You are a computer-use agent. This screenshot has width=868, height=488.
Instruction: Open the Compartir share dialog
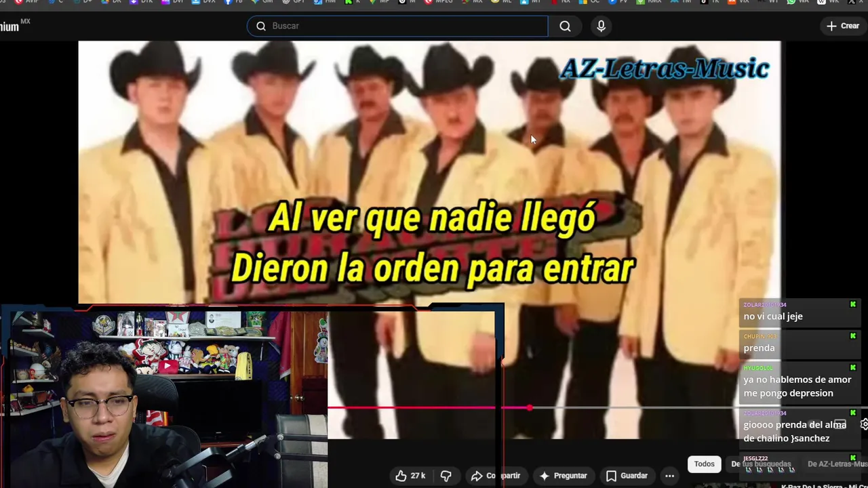point(496,476)
